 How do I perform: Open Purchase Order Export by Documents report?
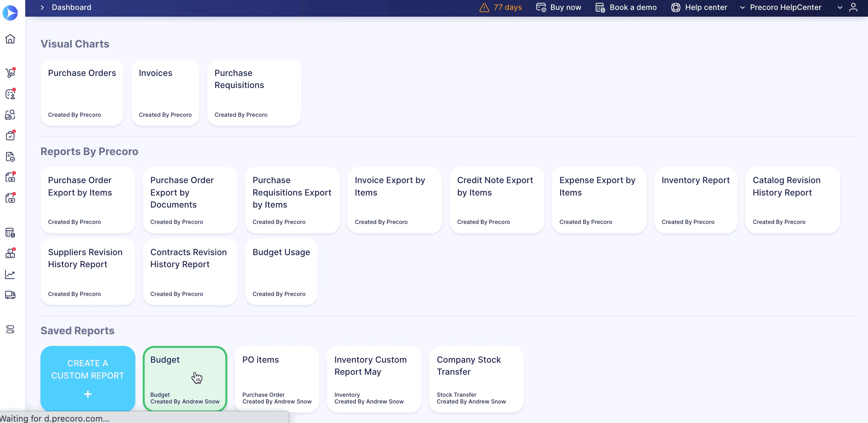pos(190,200)
